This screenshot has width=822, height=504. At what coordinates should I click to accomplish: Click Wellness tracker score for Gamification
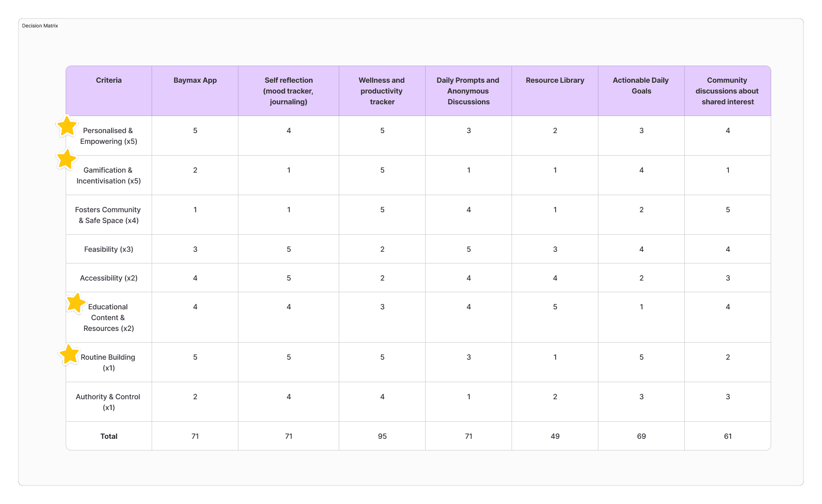pos(382,175)
